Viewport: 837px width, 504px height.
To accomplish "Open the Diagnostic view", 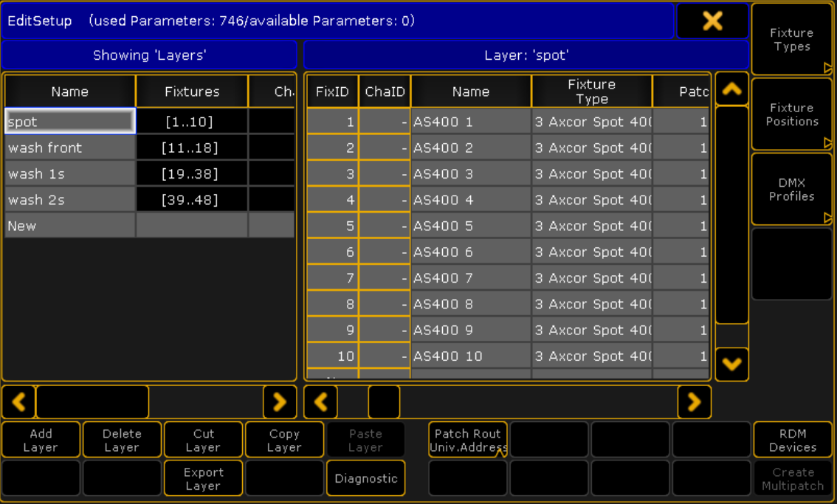I will (365, 478).
